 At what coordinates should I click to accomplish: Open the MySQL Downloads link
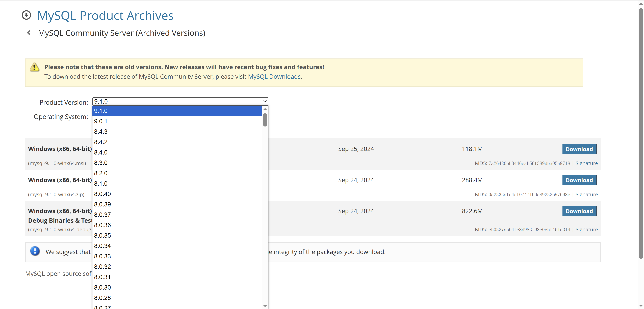tap(274, 77)
